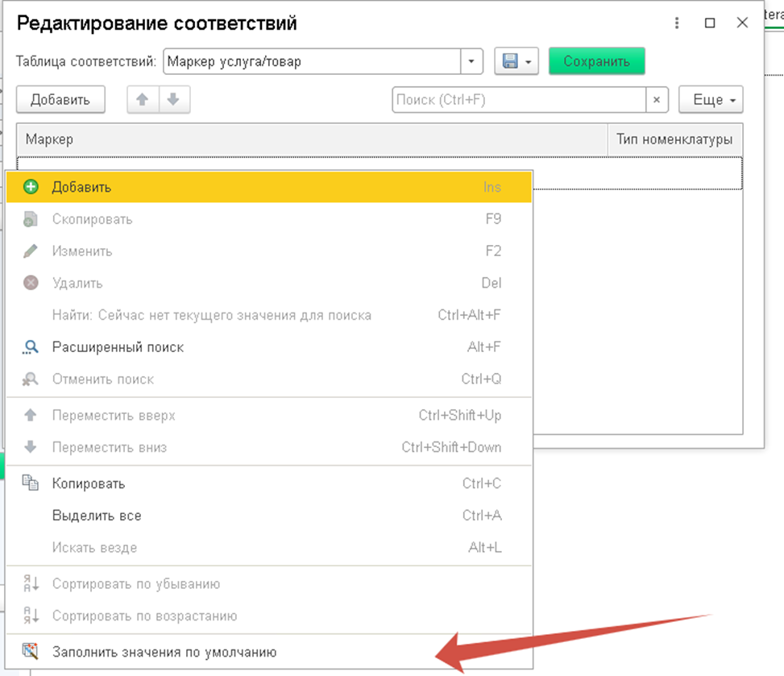The height and width of the screenshot is (676, 784).
Task: Choose Выделить все menu entry
Action: (269, 515)
